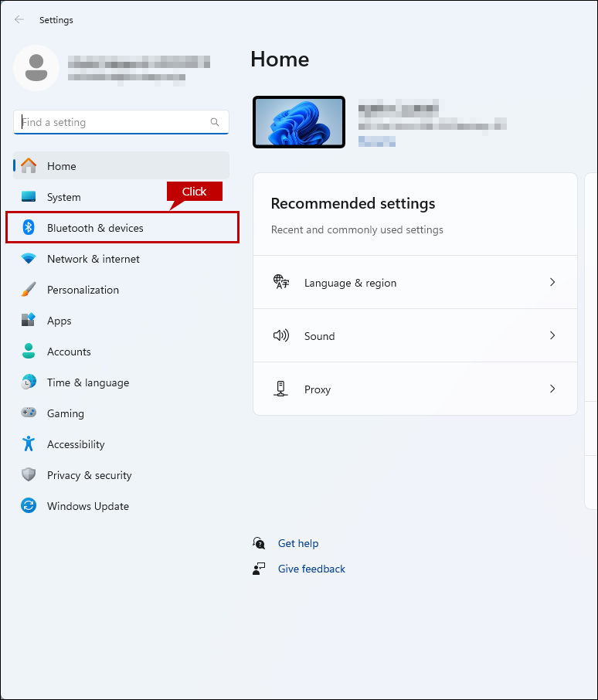This screenshot has width=598, height=700.
Task: Click the Privacy shield icon
Action: pyautogui.click(x=29, y=474)
